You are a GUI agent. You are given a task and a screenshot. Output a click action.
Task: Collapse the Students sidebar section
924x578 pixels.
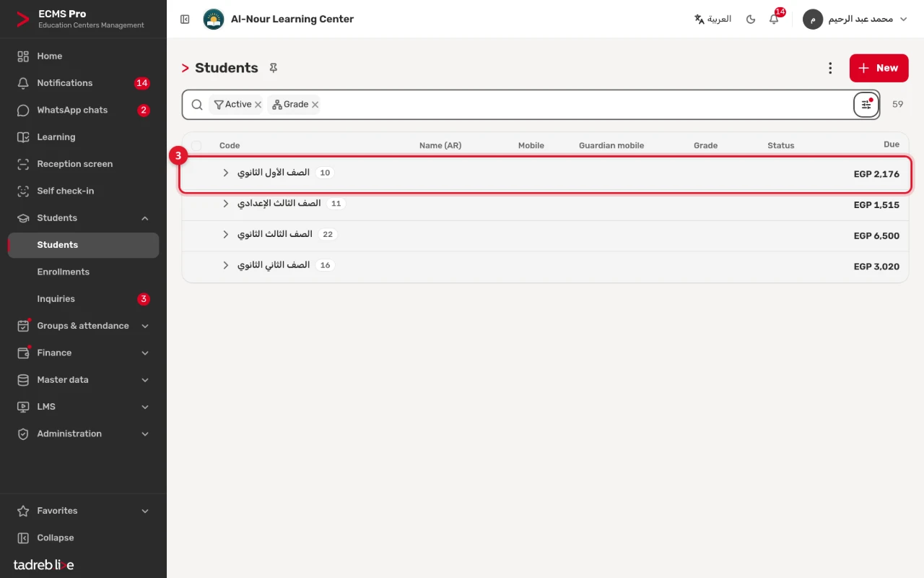pos(83,218)
